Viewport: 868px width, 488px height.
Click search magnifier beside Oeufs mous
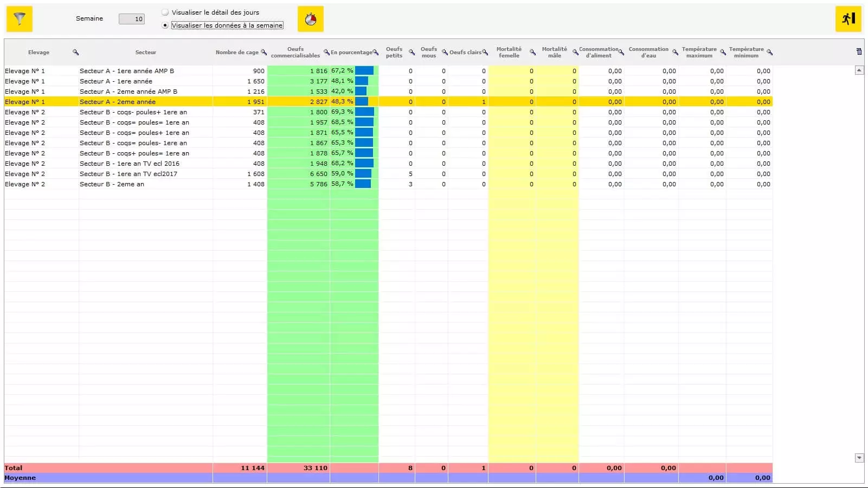tap(445, 53)
